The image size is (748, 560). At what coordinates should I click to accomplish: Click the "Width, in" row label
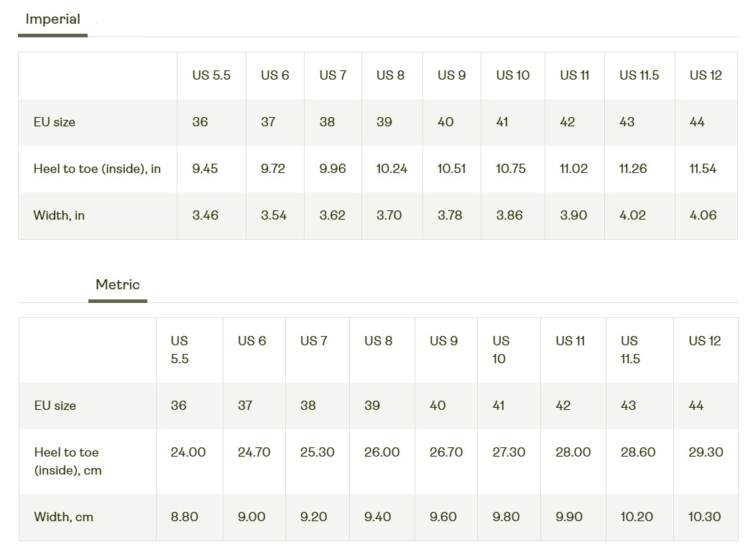(x=59, y=215)
